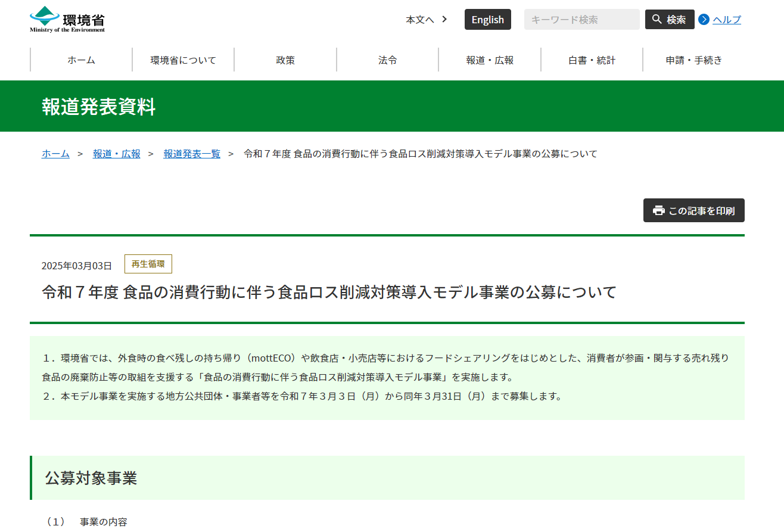Click the chevron next to 本文へ
The height and width of the screenshot is (532, 784).
[444, 20]
